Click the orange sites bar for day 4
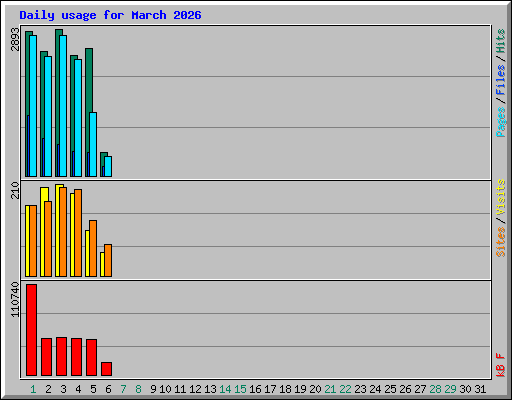The height and width of the screenshot is (400, 512). tap(78, 233)
